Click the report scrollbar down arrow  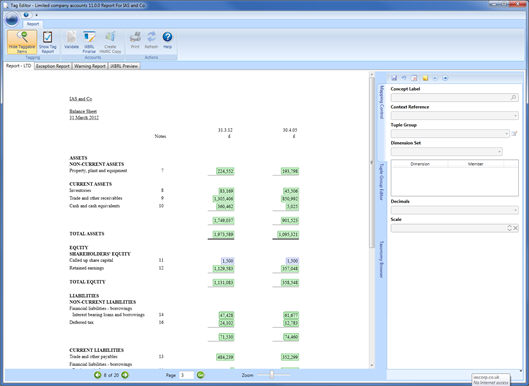click(x=372, y=365)
